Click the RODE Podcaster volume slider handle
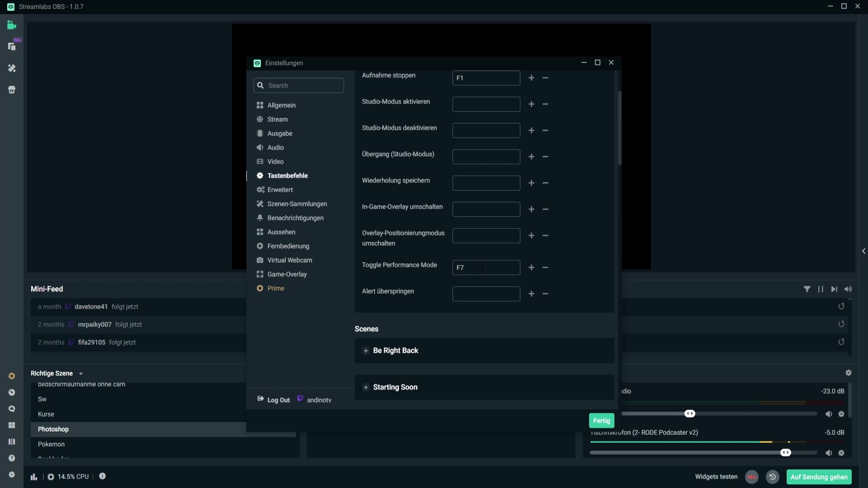Screen dimensions: 868x488 (x=786, y=453)
